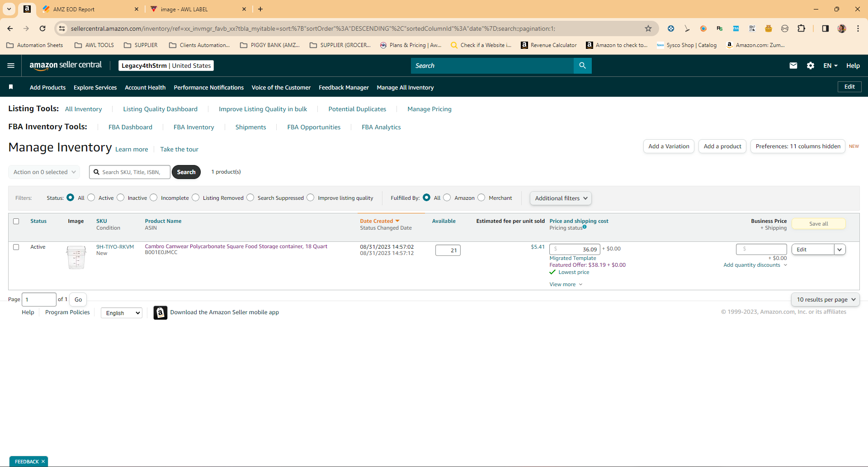Open the 10 results per page dropdown
Image resolution: width=868 pixels, height=467 pixels.
tap(826, 299)
